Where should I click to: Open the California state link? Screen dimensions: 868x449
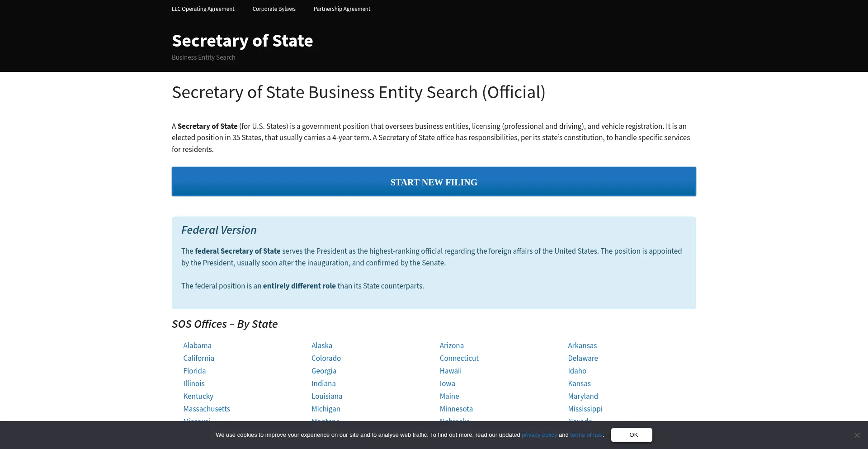coord(198,358)
